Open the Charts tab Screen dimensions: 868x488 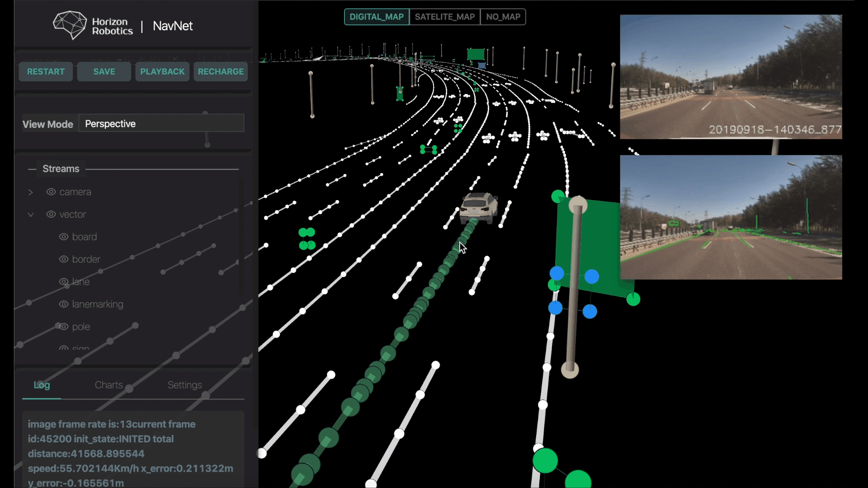[x=108, y=385]
